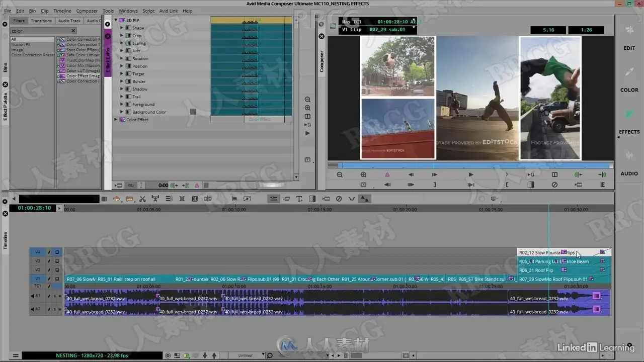Viewport: 644px width, 362px height.
Task: Select the Title tool in timeline toolbar
Action: (x=299, y=199)
